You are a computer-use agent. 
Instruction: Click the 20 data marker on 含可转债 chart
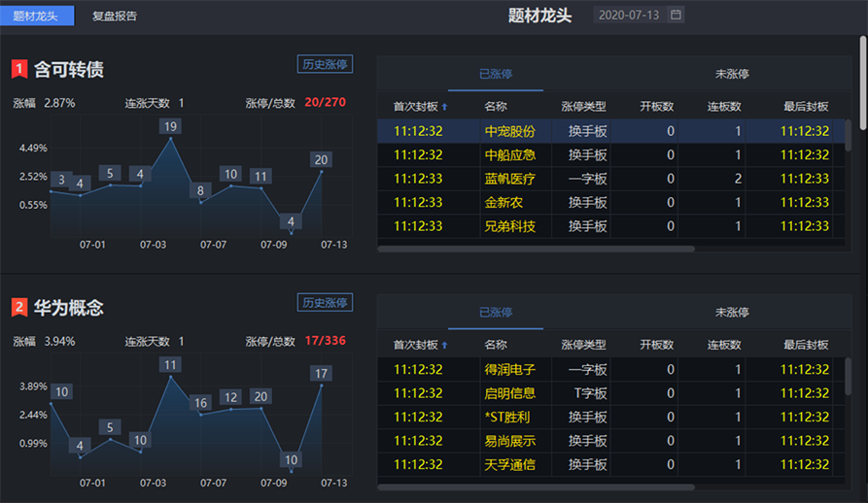(x=321, y=160)
